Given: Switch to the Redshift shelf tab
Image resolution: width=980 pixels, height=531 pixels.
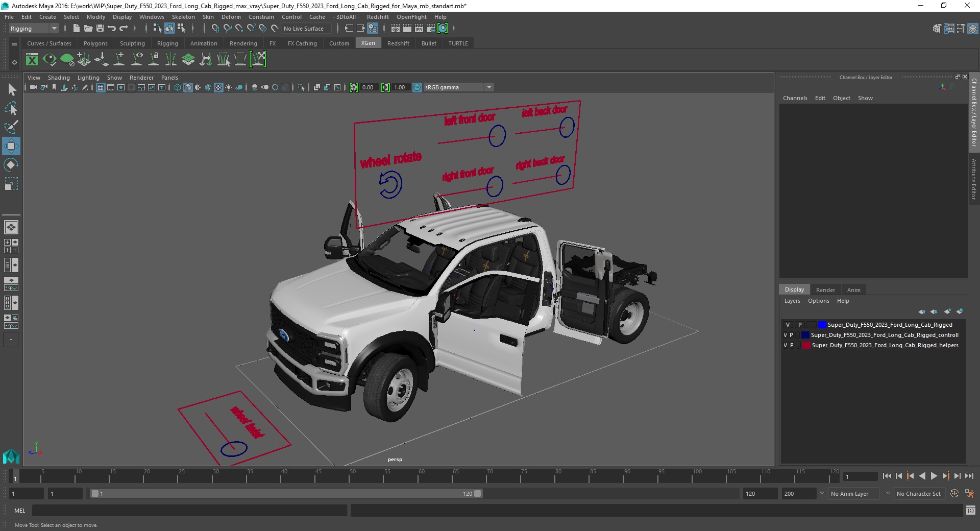Looking at the screenshot, I should click(398, 43).
